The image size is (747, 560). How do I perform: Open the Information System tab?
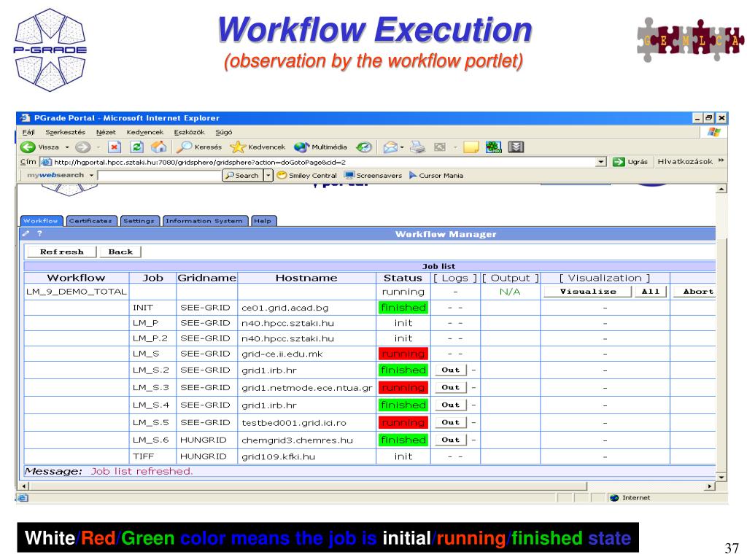tap(205, 221)
